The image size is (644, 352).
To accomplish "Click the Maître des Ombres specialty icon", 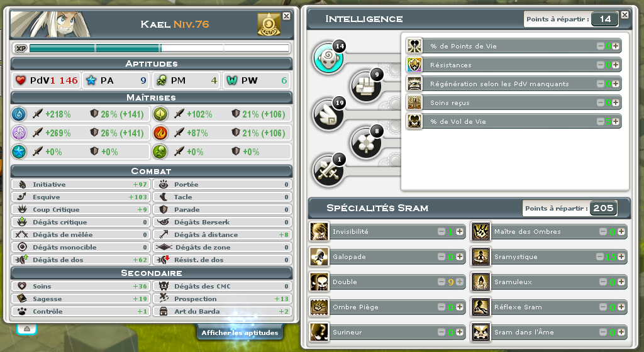I will pyautogui.click(x=480, y=232).
